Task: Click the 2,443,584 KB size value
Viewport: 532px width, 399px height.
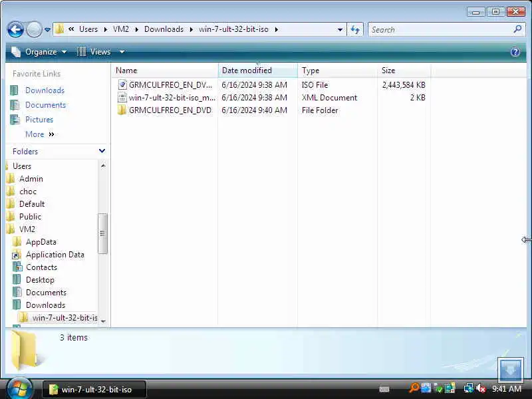Action: (x=404, y=85)
